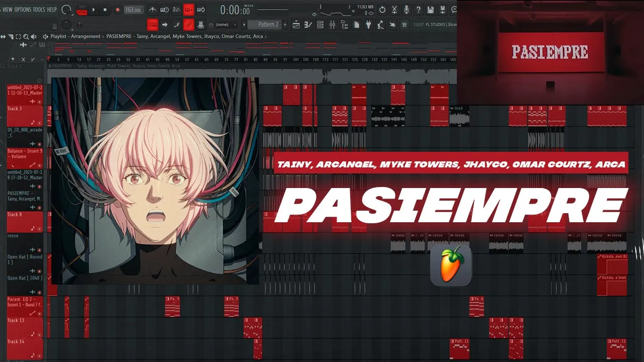644x362 pixels.
Task: Open the VIEW menu
Action: [7, 10]
